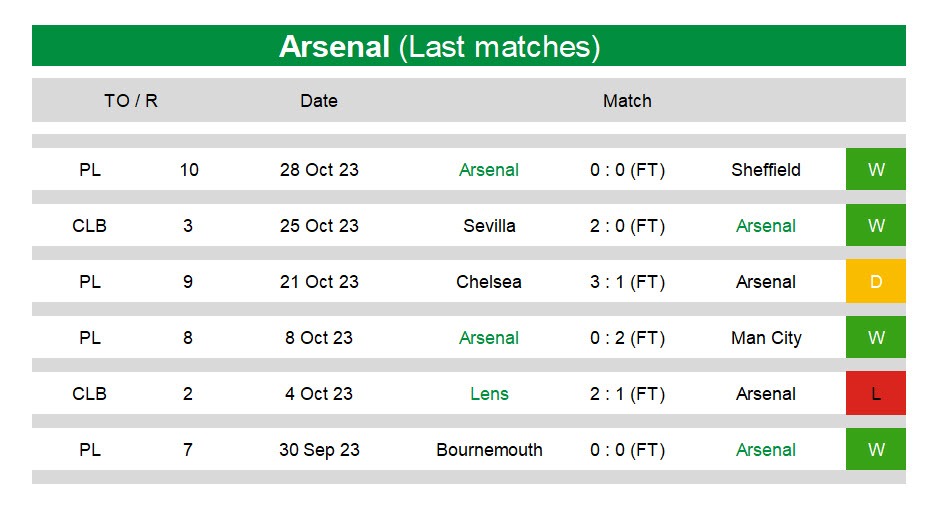The image size is (938, 509).
Task: Click the W badge in Sevilla row
Action: coord(875,226)
